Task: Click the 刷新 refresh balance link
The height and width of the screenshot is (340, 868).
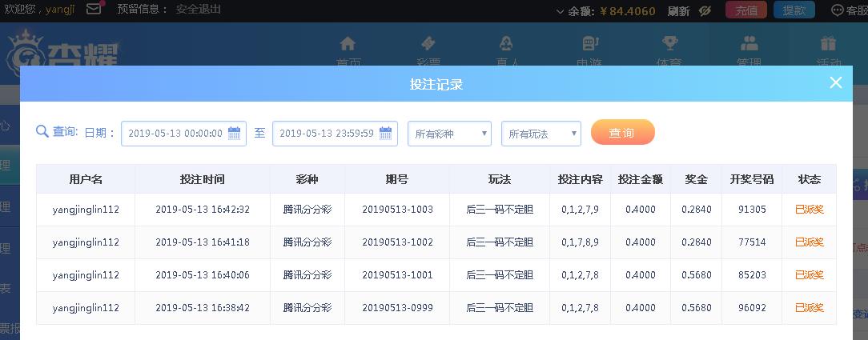Action: (x=679, y=10)
